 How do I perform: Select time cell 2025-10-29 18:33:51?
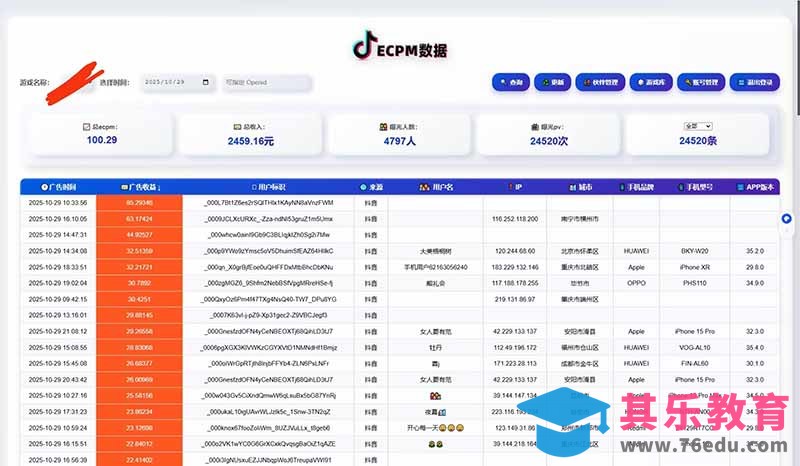(x=58, y=267)
